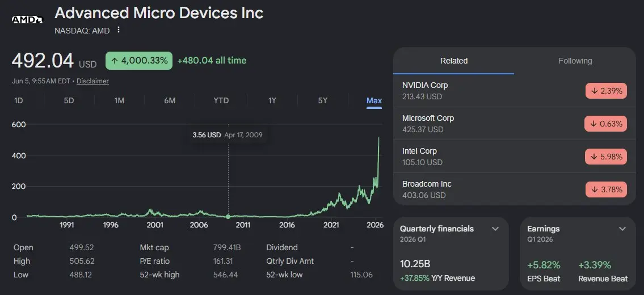Click the 2021 label on the x-axis
The image size is (644, 295).
tap(331, 225)
